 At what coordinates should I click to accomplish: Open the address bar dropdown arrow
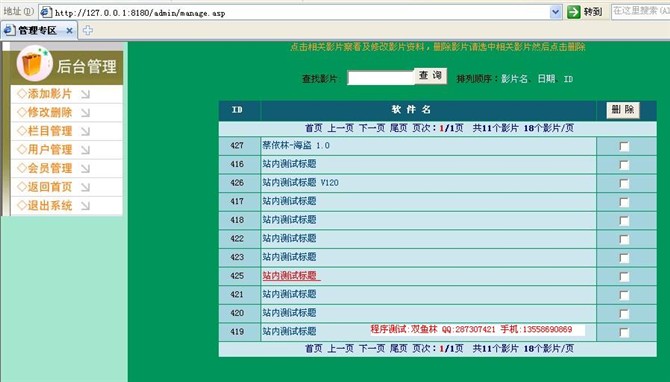click(555, 12)
